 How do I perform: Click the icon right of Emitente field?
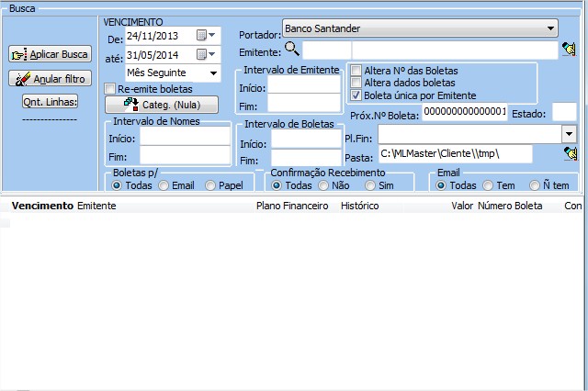coord(570,50)
